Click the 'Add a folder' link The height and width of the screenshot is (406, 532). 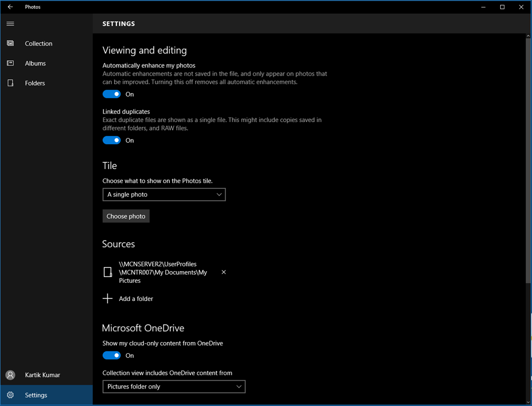(x=136, y=299)
